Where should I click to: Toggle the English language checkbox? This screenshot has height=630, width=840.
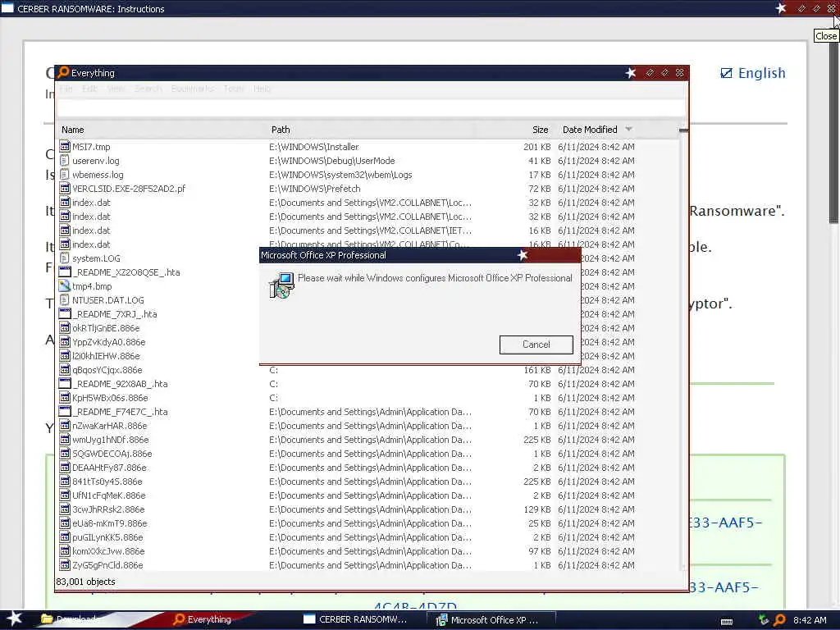726,73
